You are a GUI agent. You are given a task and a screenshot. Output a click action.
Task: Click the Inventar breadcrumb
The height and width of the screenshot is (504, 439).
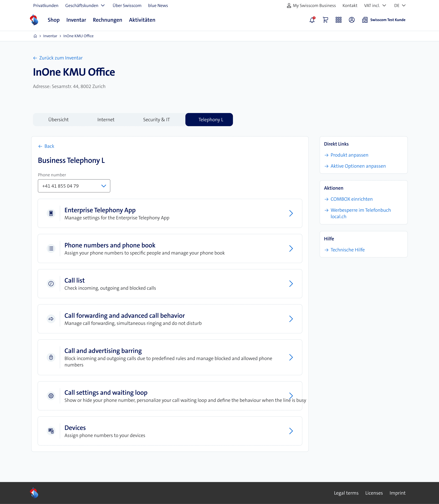(x=50, y=36)
